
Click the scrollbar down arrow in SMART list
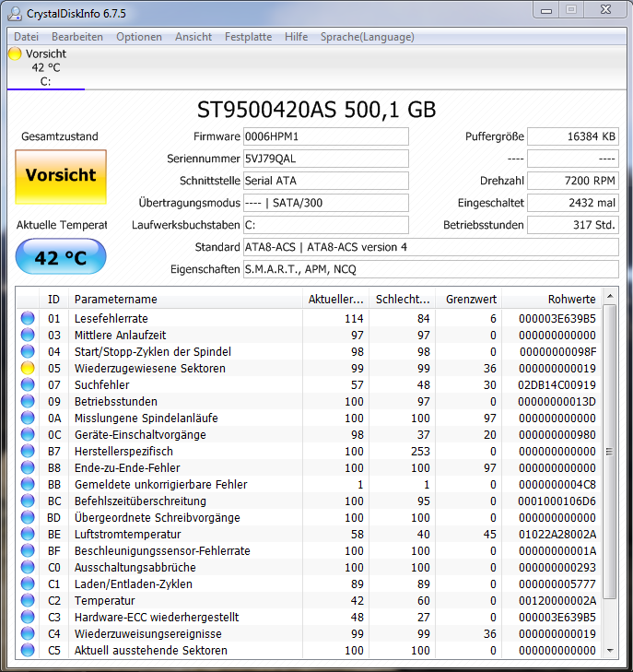[x=610, y=651]
